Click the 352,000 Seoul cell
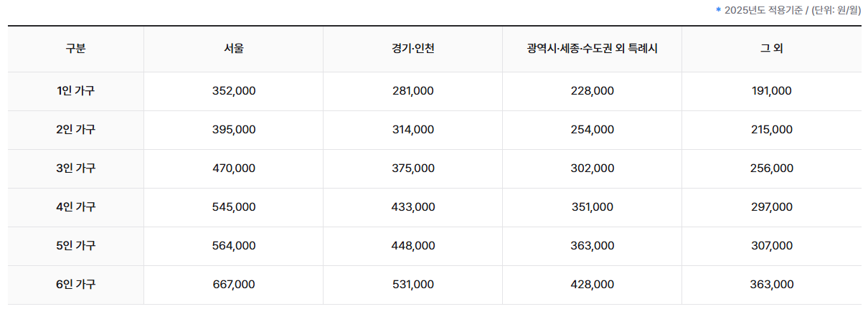The width and height of the screenshot is (868, 309). [x=234, y=91]
